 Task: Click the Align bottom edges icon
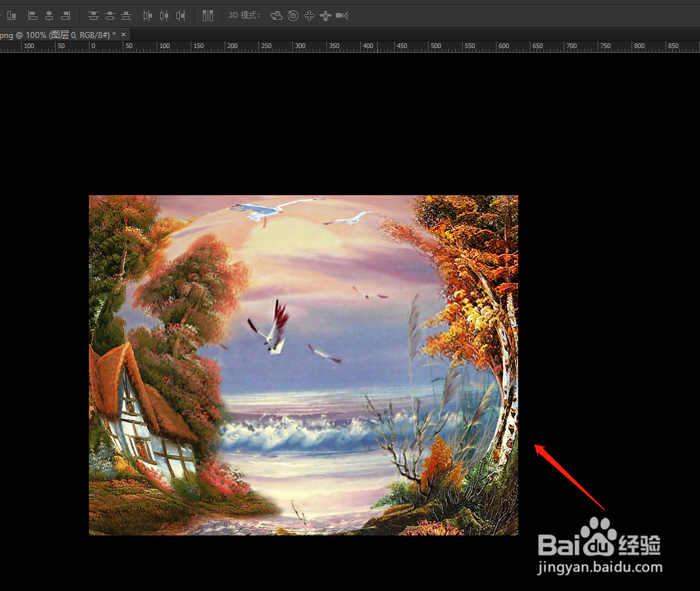pyautogui.click(x=12, y=16)
